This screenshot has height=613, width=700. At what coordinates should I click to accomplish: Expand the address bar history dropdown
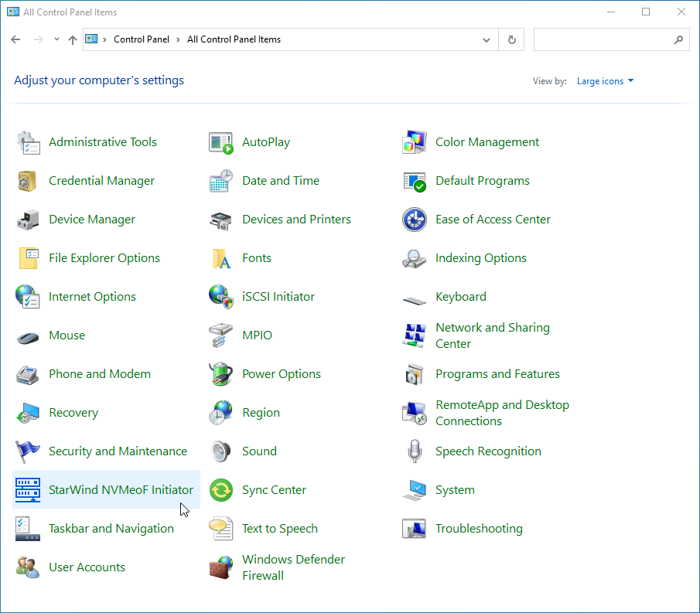487,39
